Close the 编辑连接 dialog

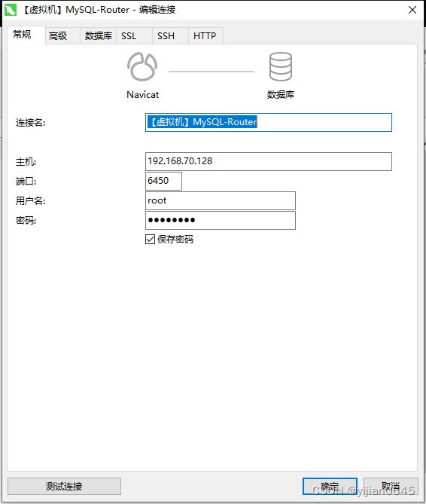pyautogui.click(x=412, y=10)
